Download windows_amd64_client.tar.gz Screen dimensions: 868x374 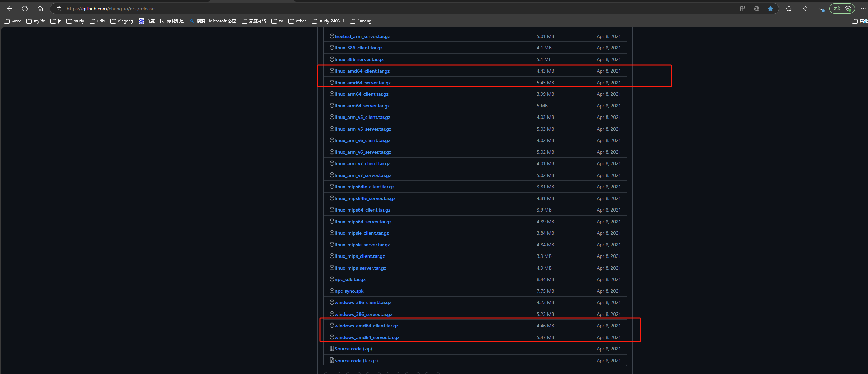(366, 326)
